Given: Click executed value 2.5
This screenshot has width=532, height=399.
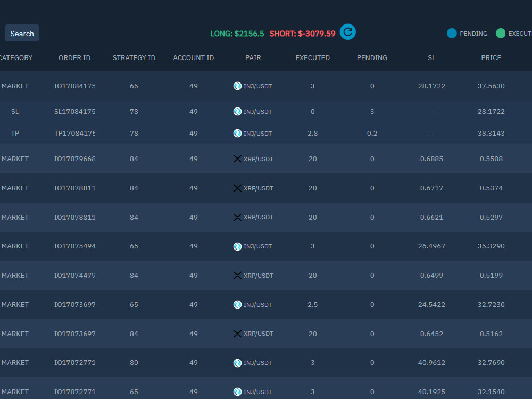Looking at the screenshot, I should [312, 305].
